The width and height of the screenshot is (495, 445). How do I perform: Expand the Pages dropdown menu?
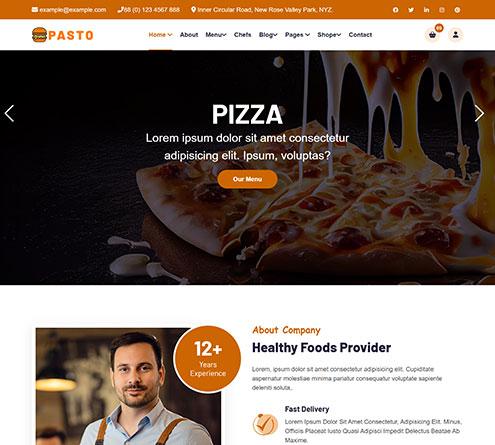coord(297,35)
